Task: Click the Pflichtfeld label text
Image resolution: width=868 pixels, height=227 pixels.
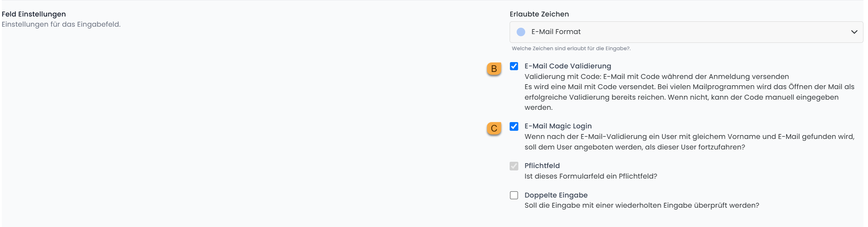Action: pos(542,166)
